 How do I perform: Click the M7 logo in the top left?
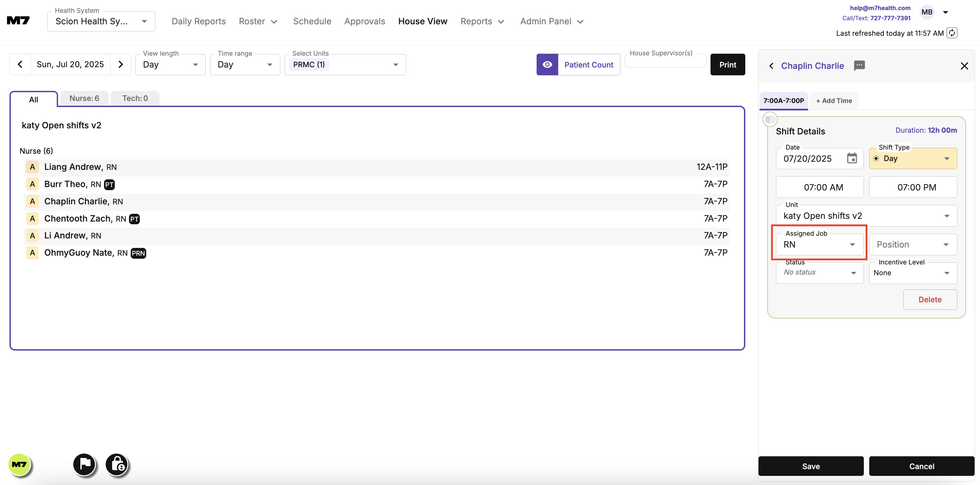click(18, 21)
